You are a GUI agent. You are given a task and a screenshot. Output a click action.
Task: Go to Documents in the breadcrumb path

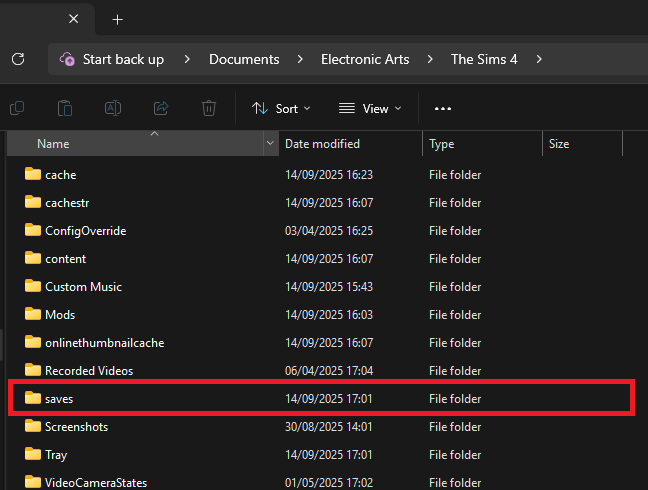[244, 59]
